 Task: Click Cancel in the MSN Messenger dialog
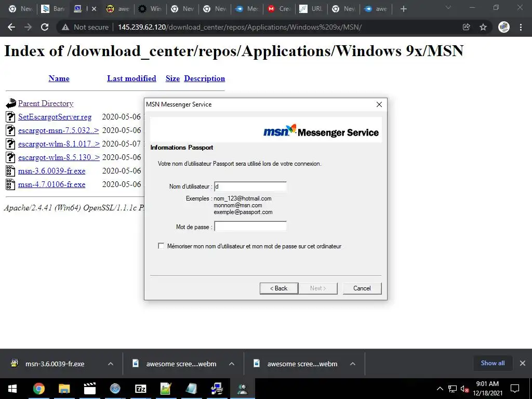(362, 288)
